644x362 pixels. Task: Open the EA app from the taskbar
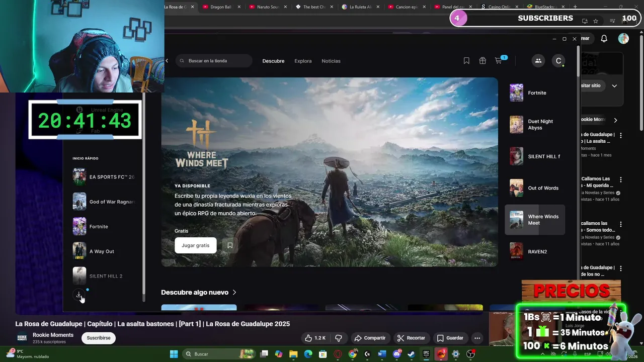[441, 354]
